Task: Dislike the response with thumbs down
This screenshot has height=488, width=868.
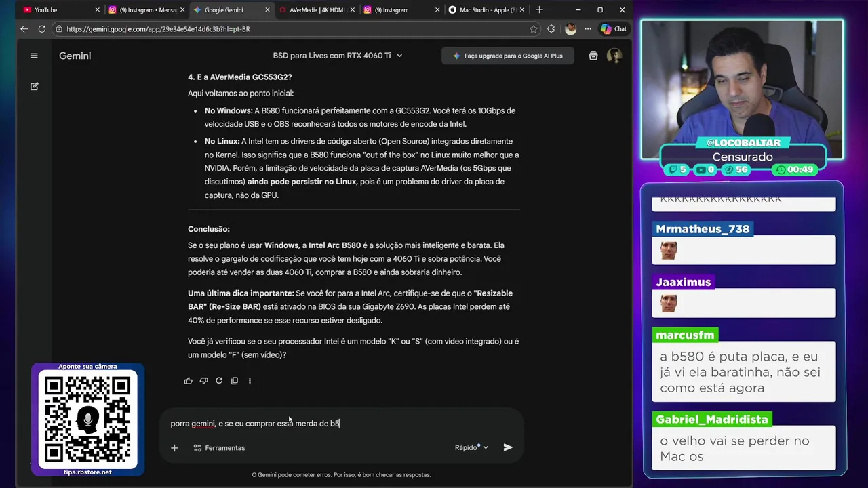Action: tap(203, 381)
